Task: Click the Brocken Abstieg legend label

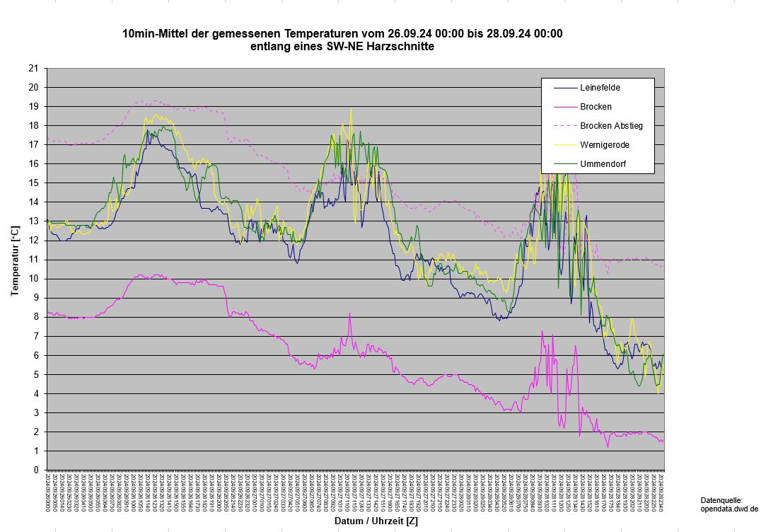Action: 610,126
